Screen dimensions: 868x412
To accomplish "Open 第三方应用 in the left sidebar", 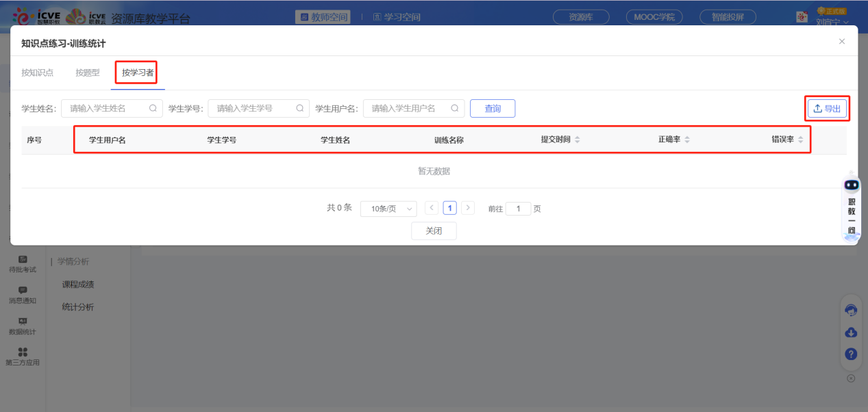I will [23, 356].
